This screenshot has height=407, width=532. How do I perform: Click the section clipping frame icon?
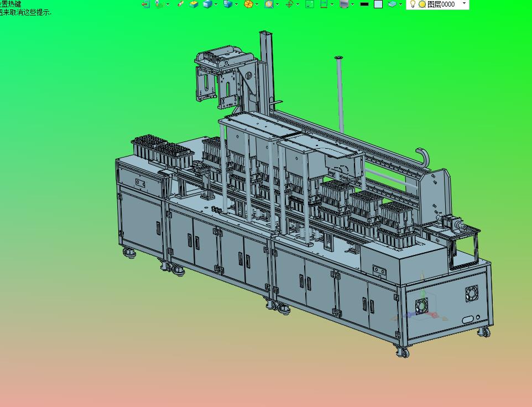[324, 4]
